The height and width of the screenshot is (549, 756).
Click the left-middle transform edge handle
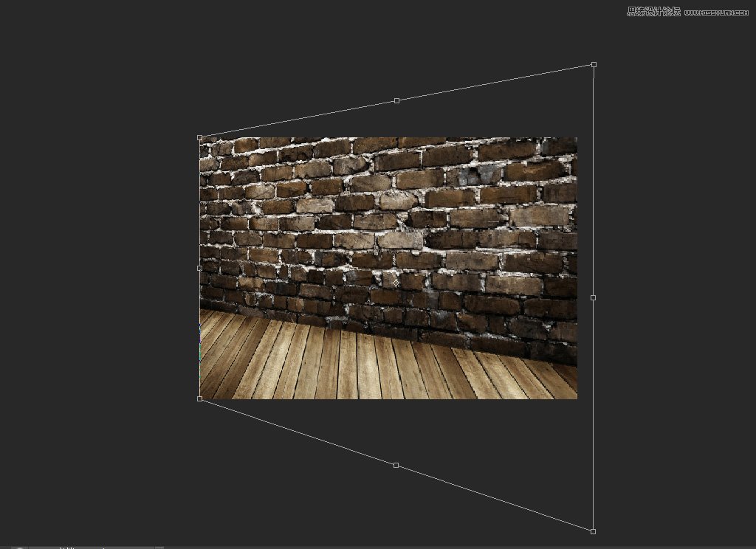click(200, 268)
